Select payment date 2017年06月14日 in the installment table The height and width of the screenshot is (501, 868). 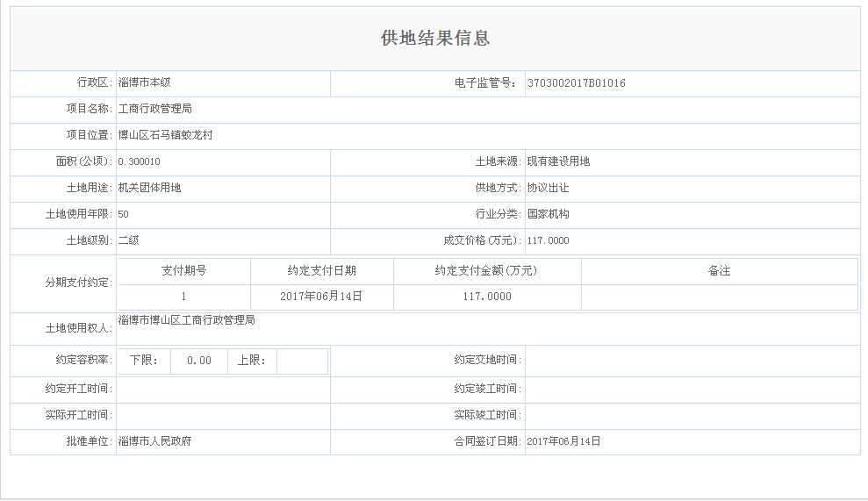[321, 297]
